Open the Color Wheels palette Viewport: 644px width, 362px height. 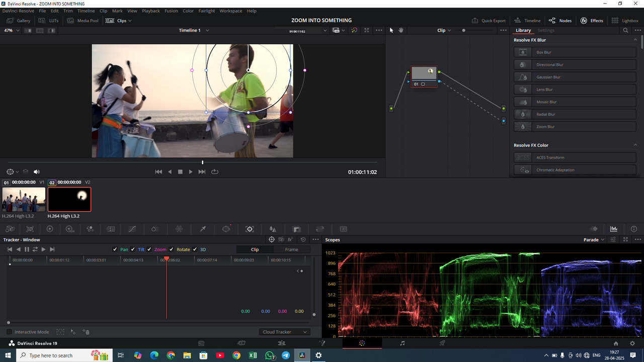pyautogui.click(x=50, y=229)
